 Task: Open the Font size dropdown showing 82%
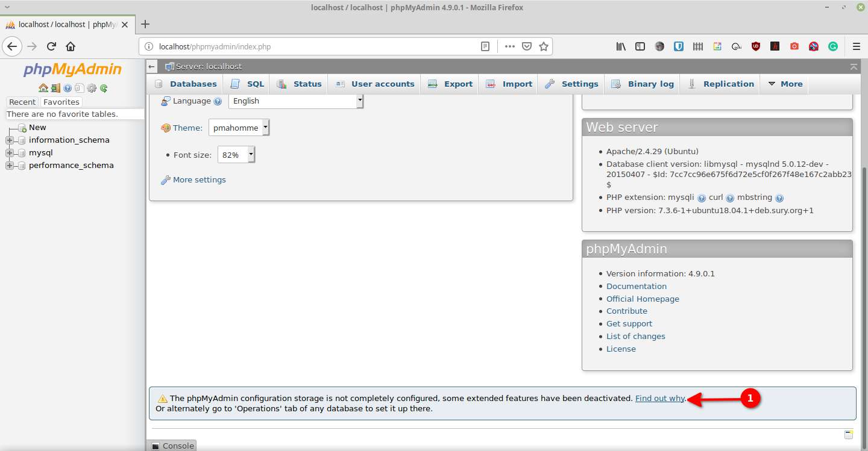coord(237,155)
